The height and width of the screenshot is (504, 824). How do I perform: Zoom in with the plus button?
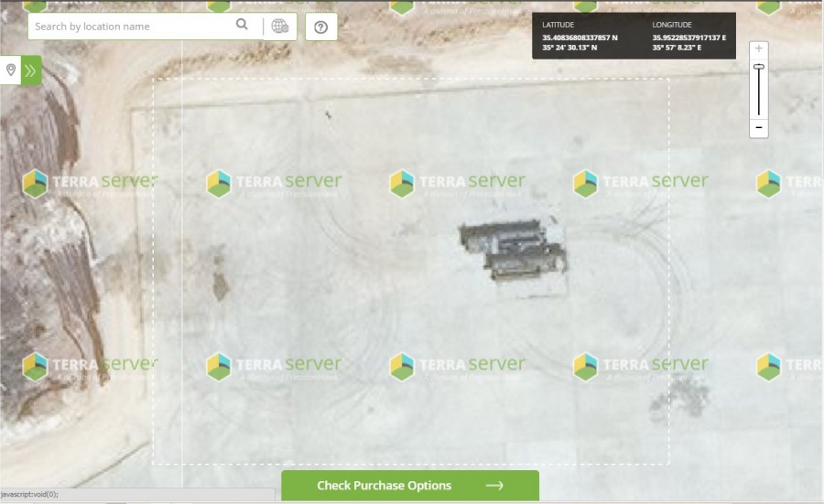759,48
